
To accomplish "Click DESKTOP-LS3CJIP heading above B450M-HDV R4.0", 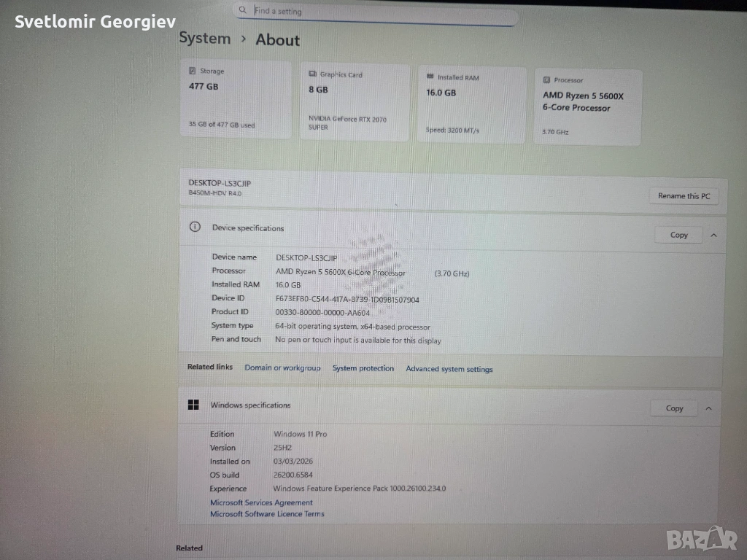I will (220, 183).
